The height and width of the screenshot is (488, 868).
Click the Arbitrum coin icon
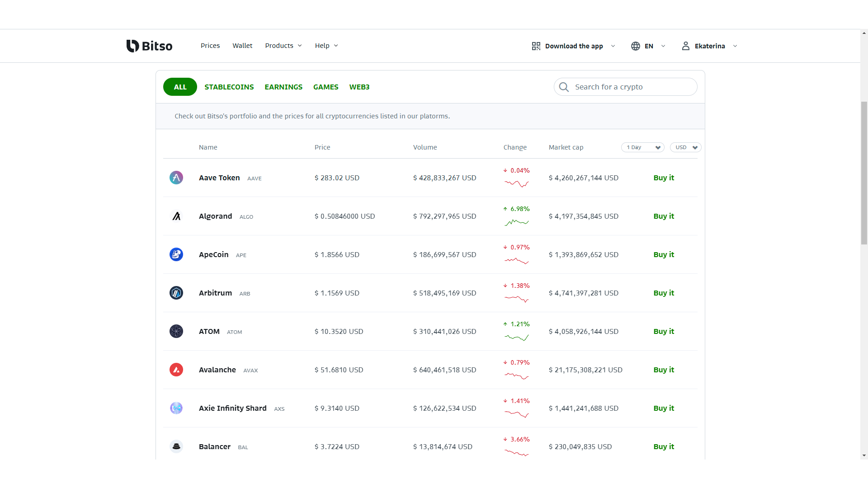(x=176, y=293)
